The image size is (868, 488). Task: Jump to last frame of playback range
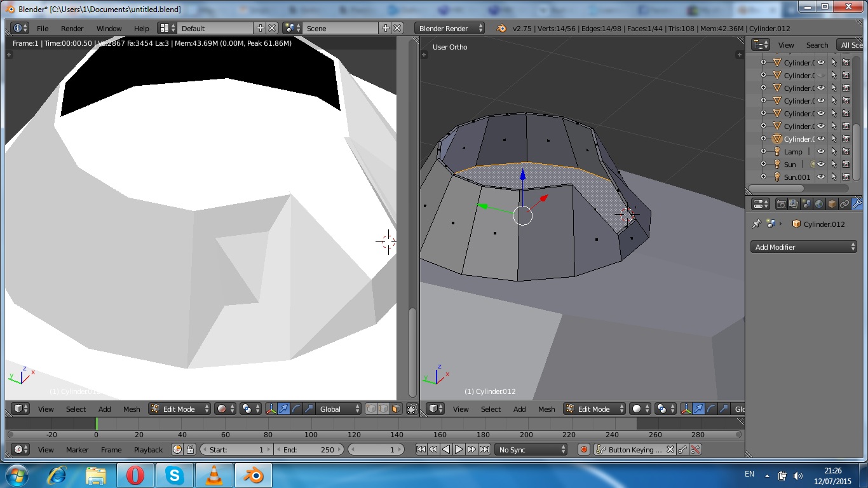point(484,449)
